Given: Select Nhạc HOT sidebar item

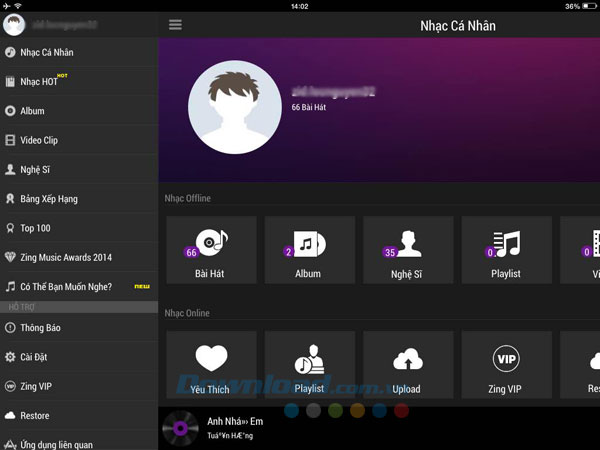Looking at the screenshot, I should 79,82.
